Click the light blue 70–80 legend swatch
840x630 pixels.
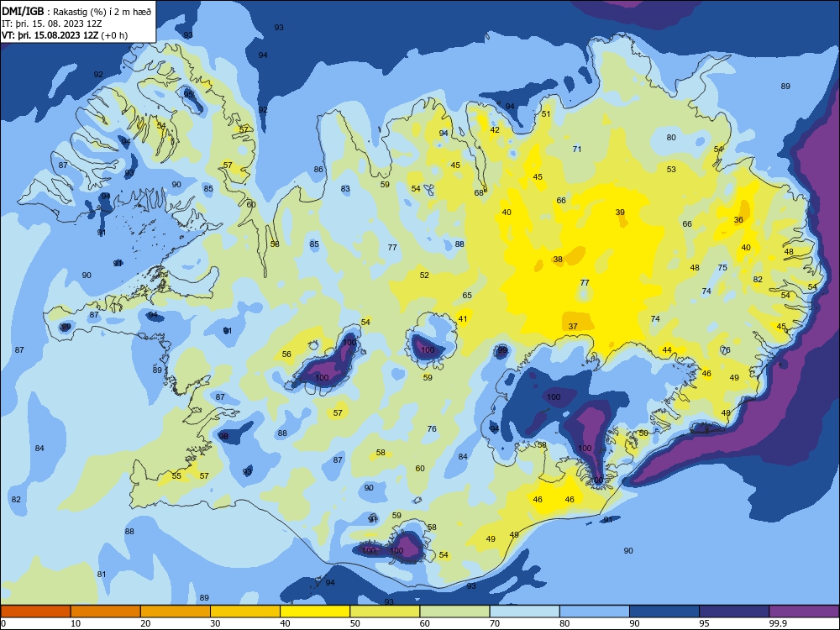524,612
